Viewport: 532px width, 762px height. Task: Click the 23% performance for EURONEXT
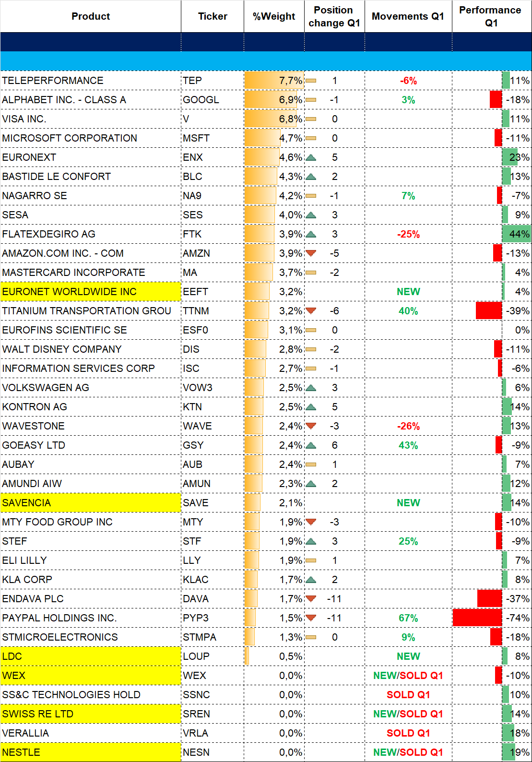coord(520,157)
